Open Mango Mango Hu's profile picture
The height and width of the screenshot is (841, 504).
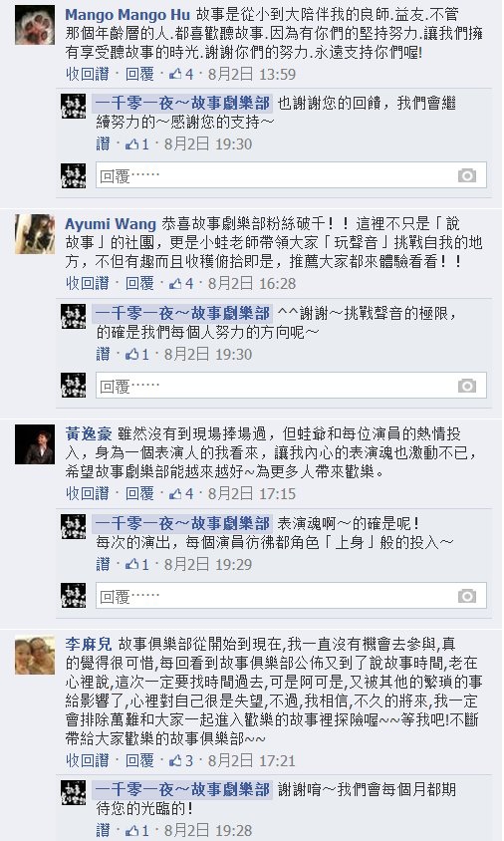(x=34, y=25)
